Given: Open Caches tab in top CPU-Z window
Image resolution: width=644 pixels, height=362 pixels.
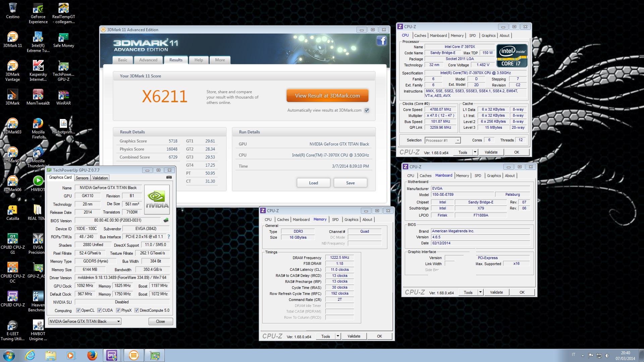Looking at the screenshot, I should pos(420,36).
